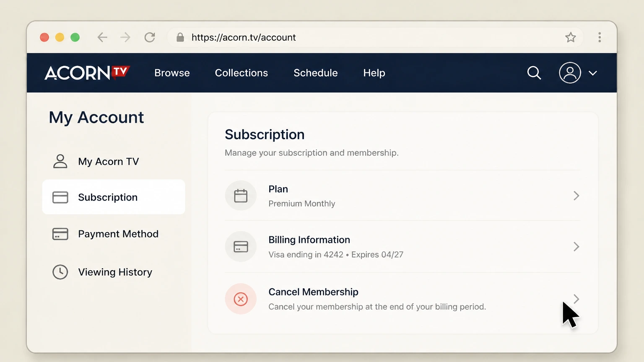Click the user profile avatar icon
The width and height of the screenshot is (644, 362).
coord(570,73)
